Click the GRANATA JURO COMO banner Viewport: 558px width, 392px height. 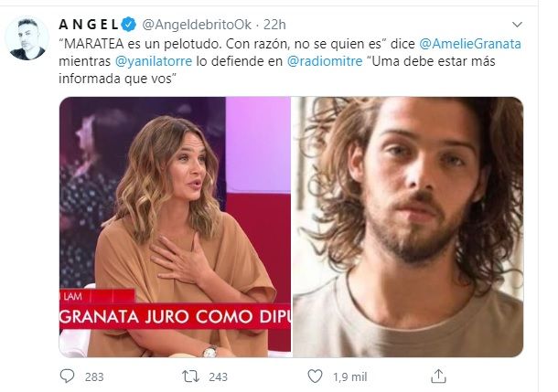pyautogui.click(x=175, y=316)
